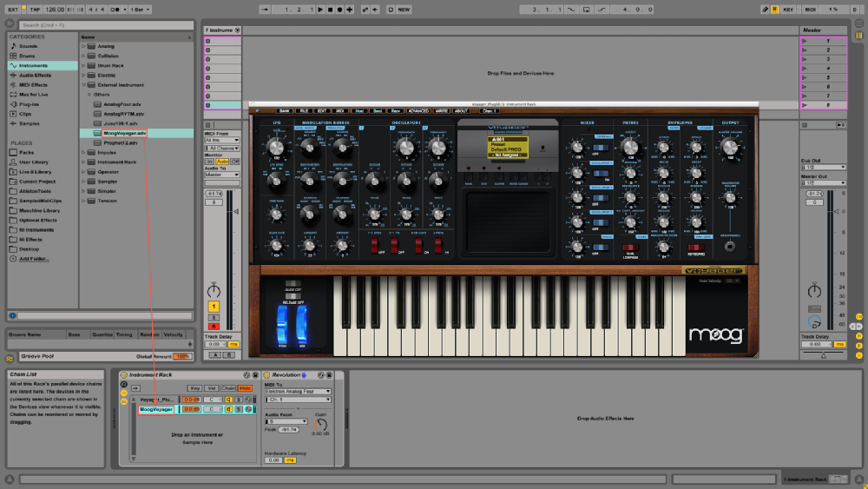Expand the Analog folder in the browser

[x=84, y=46]
